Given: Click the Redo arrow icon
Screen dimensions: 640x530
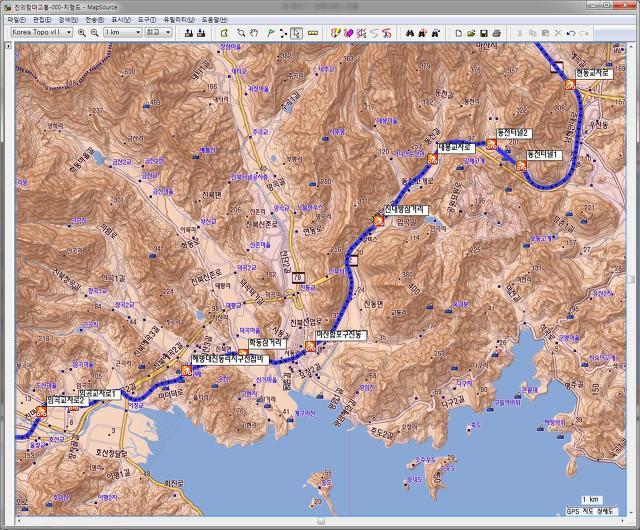Looking at the screenshot, I should click(x=584, y=33).
